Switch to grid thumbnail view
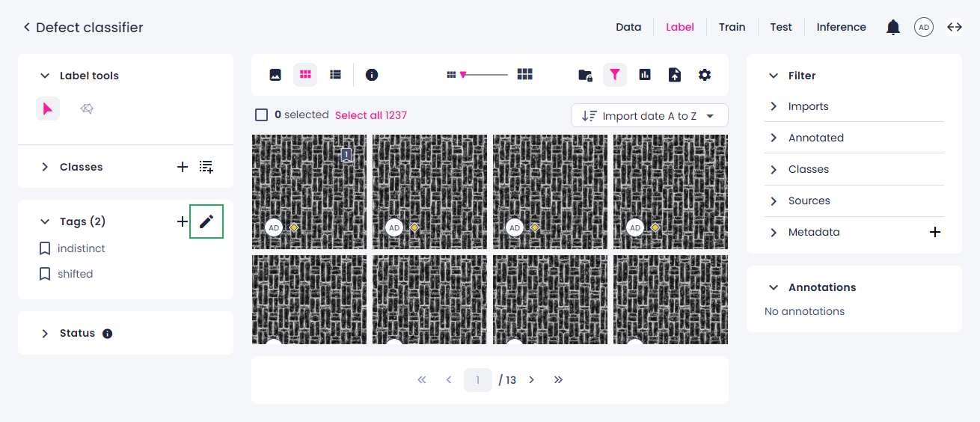The width and height of the screenshot is (980, 422). click(x=305, y=75)
